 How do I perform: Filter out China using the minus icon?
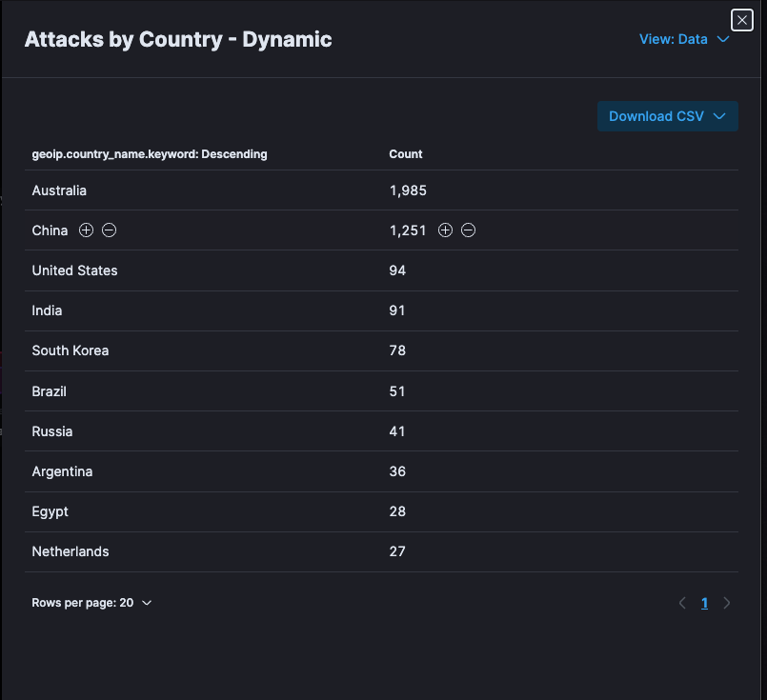(109, 230)
